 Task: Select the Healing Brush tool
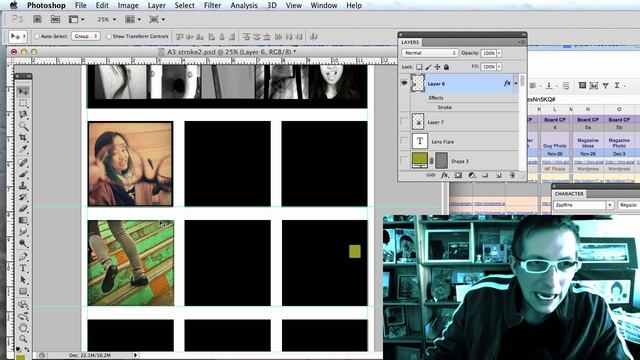tap(23, 163)
